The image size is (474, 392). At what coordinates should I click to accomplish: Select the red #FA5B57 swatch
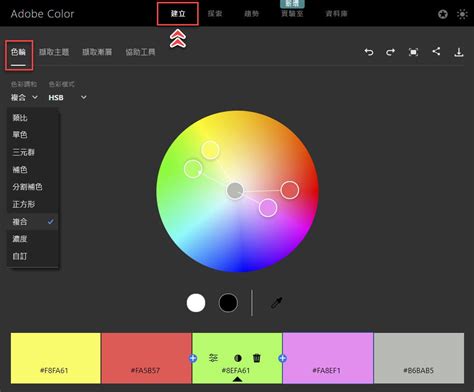click(x=146, y=358)
